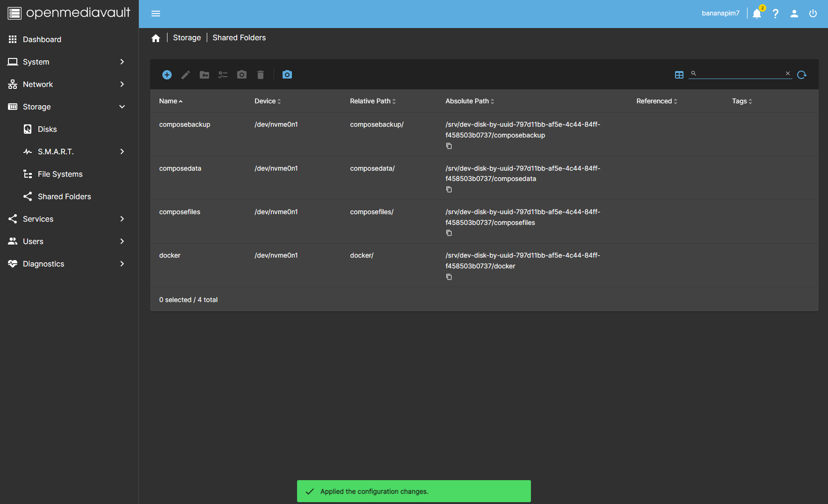828x504 pixels.
Task: Select the composedata row
Action: pyautogui.click(x=484, y=178)
